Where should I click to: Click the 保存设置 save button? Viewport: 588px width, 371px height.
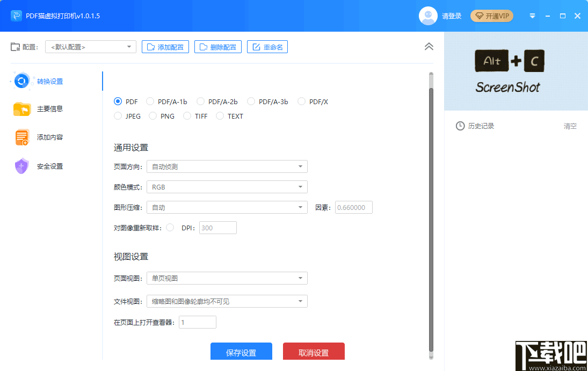tap(241, 351)
